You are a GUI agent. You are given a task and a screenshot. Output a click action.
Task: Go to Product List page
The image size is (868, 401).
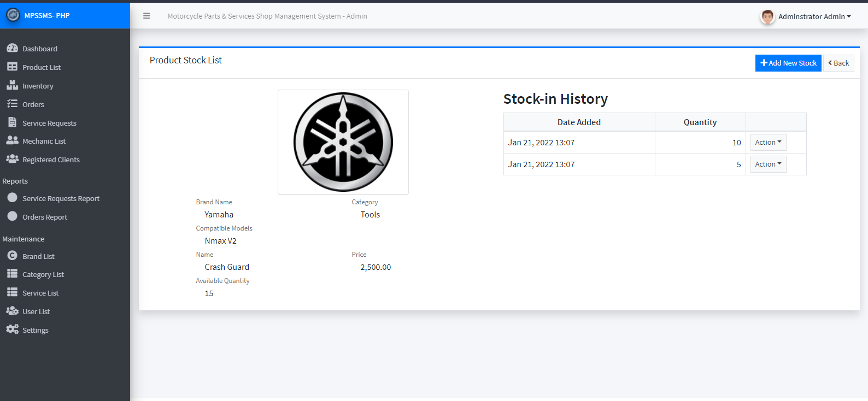pos(65,67)
